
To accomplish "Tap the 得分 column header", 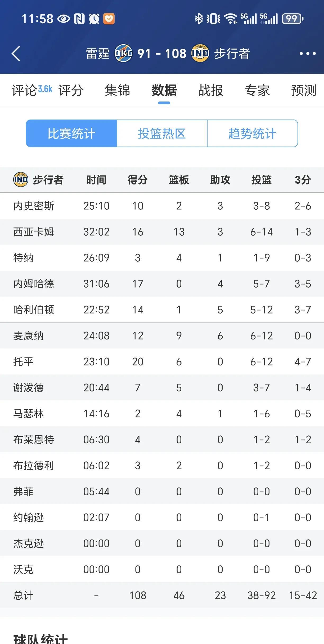I will [138, 180].
